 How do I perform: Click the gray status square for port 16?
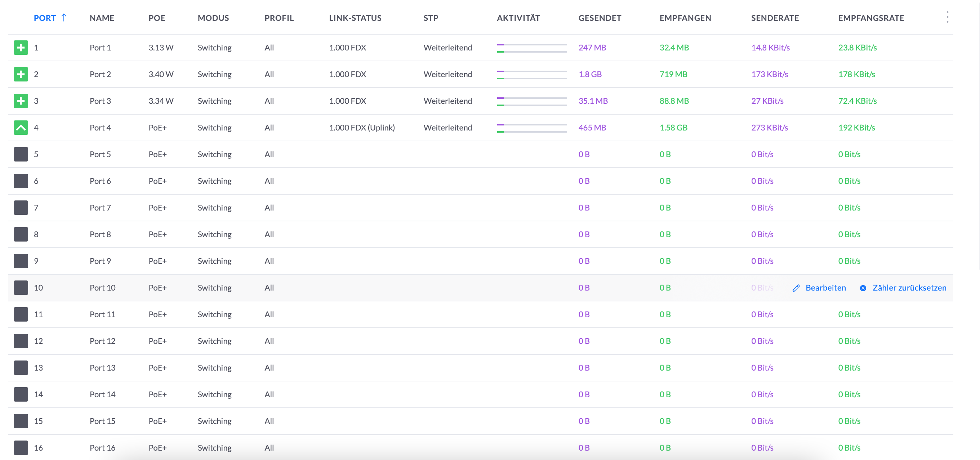point(21,447)
